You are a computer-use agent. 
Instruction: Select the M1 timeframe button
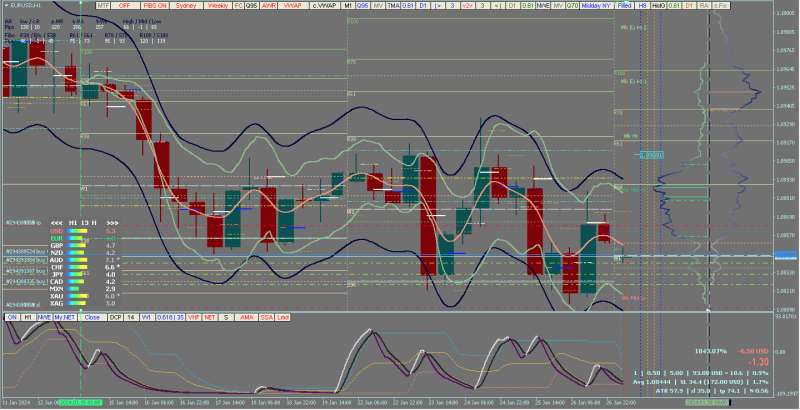[348, 6]
